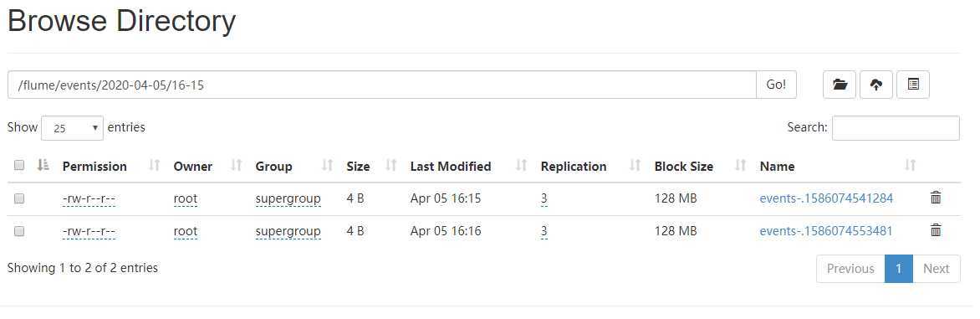Sort by Permission column arrows

(155, 165)
